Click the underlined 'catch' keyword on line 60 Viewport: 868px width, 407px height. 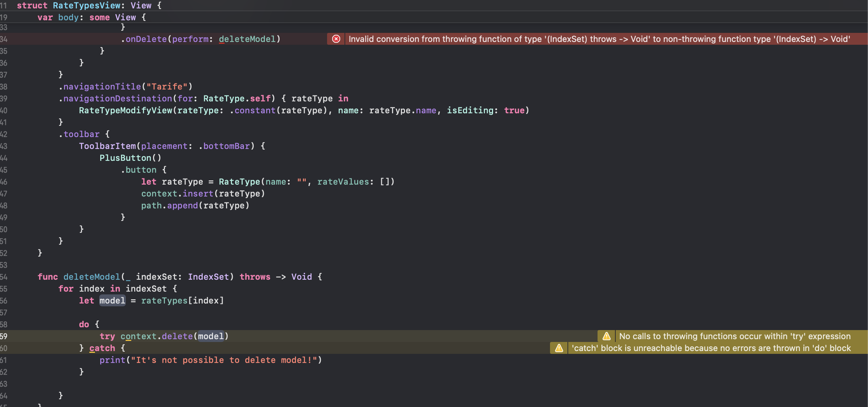click(x=102, y=348)
